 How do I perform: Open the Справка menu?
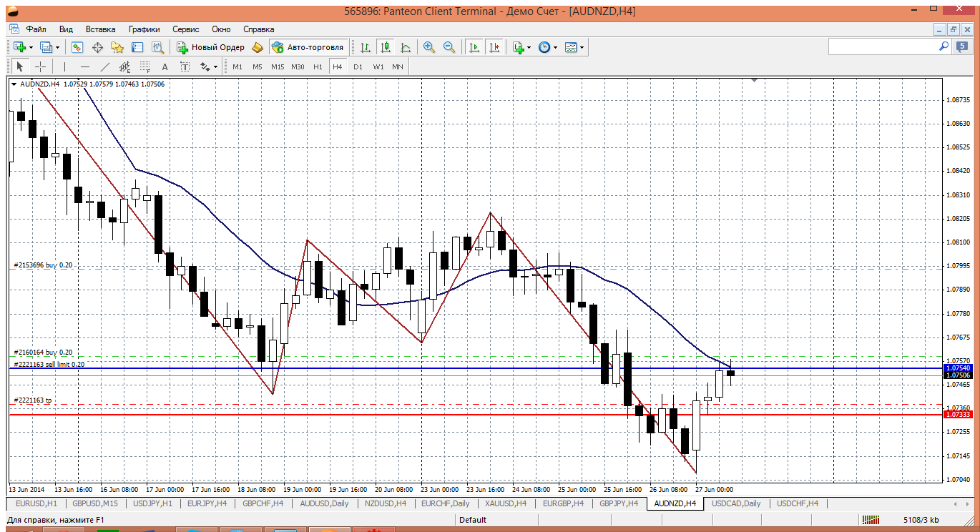[259, 29]
